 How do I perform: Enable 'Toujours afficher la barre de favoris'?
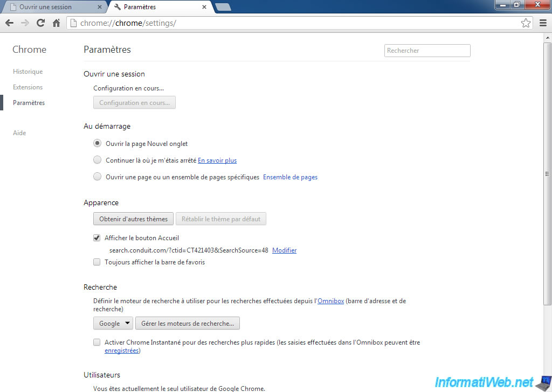[x=97, y=262]
